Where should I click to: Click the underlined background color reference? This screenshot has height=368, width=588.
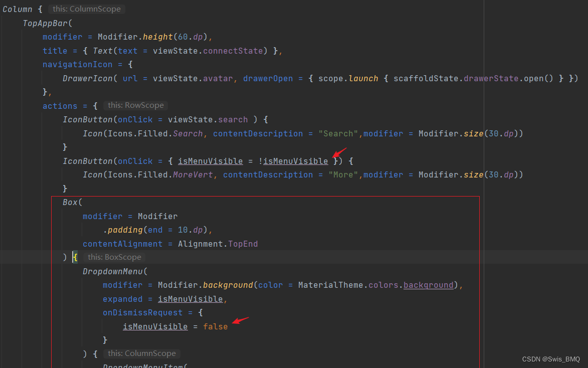point(428,285)
